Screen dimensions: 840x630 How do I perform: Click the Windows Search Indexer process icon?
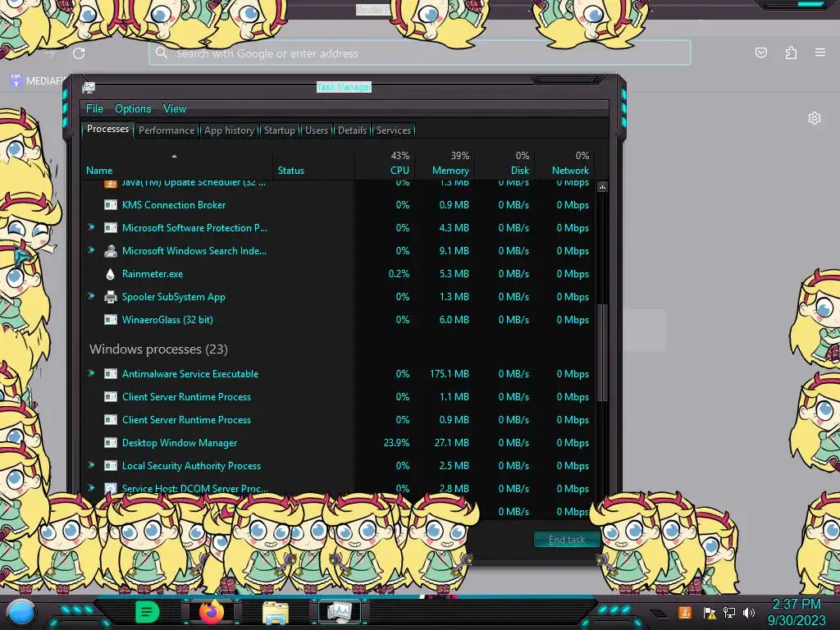click(x=111, y=251)
